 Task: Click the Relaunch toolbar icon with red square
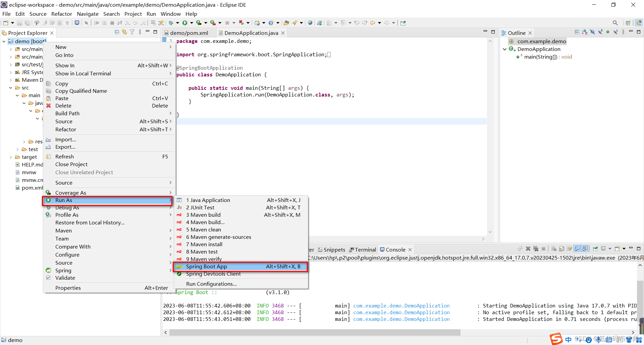(x=241, y=23)
